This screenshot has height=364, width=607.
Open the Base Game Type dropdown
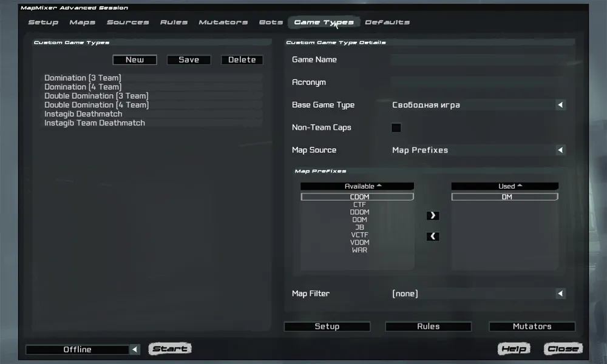tap(561, 105)
